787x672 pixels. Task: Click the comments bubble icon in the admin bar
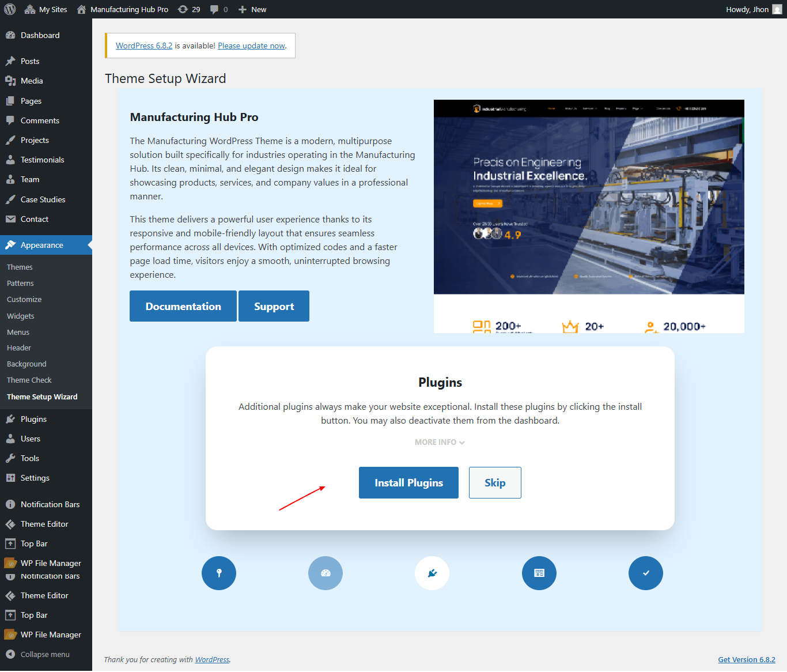point(214,9)
